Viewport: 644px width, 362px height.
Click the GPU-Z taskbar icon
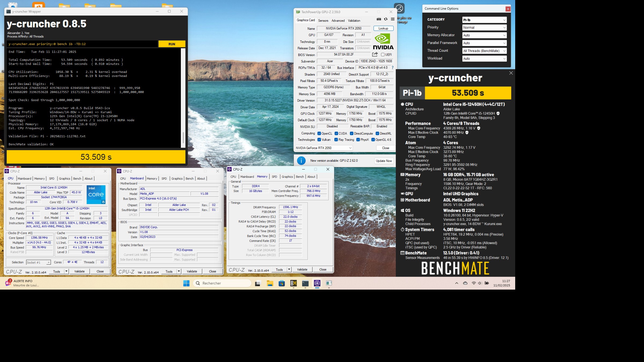tap(329, 283)
